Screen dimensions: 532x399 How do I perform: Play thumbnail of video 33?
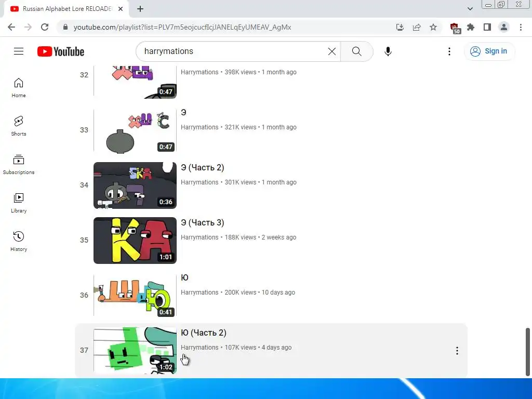pos(135,130)
